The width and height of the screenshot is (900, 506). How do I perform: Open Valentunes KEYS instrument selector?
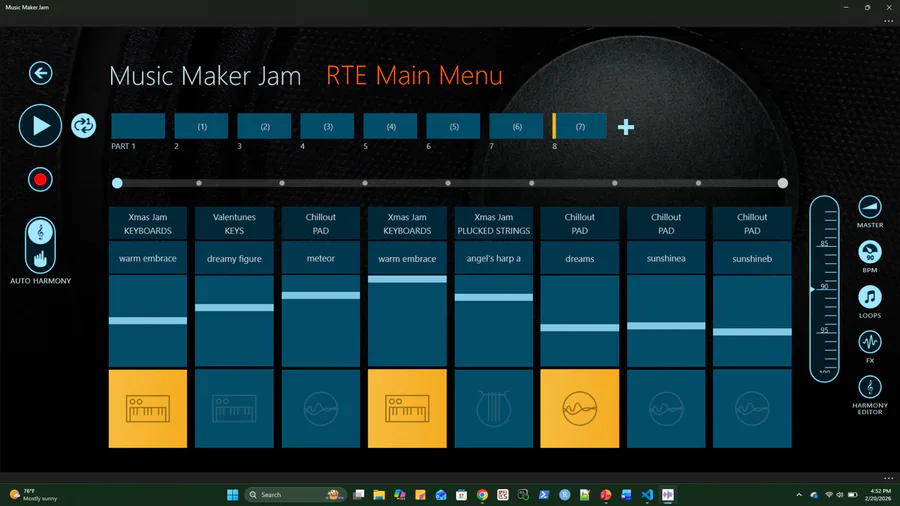[x=234, y=224]
